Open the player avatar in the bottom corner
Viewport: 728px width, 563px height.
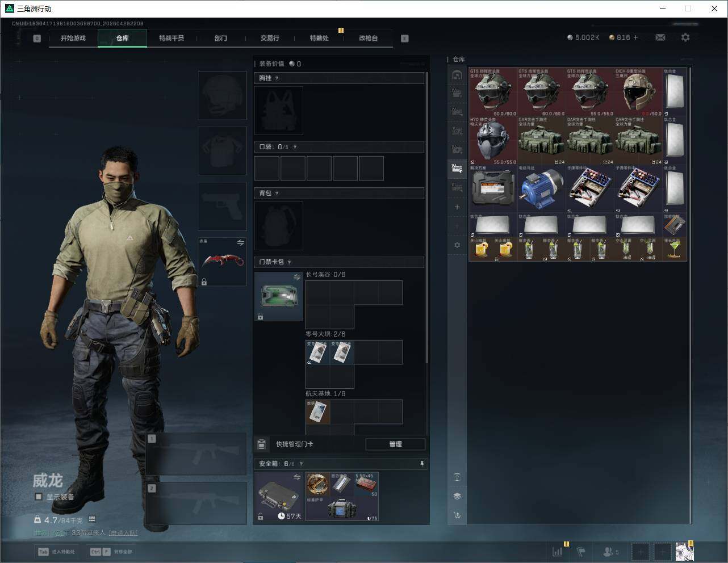pyautogui.click(x=684, y=551)
